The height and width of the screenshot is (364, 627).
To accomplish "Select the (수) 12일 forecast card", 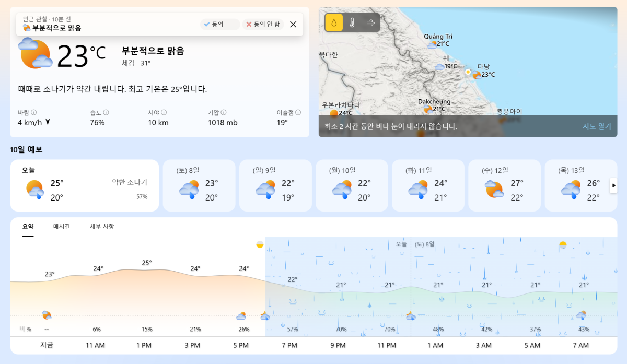I will 504,185.
